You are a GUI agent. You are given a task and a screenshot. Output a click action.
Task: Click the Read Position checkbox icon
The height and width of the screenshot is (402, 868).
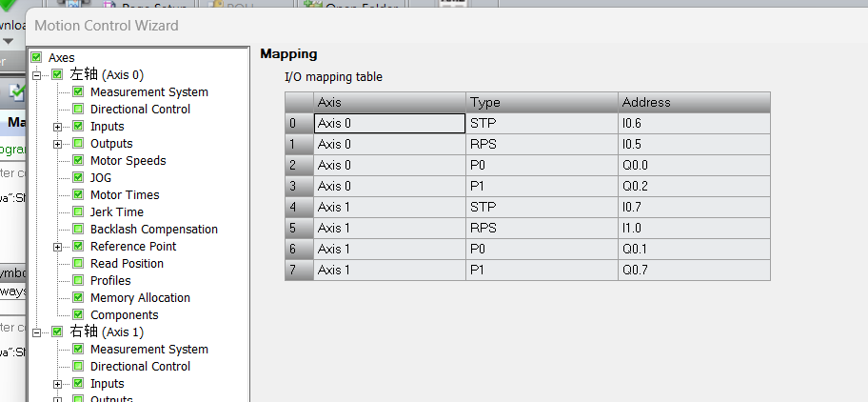pos(78,264)
